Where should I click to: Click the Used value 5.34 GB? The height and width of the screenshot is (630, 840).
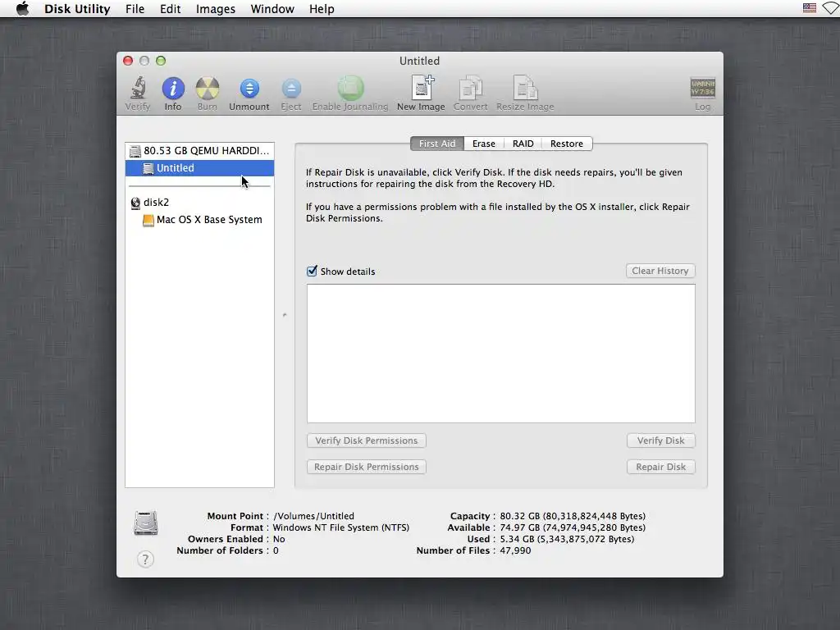[x=567, y=539]
